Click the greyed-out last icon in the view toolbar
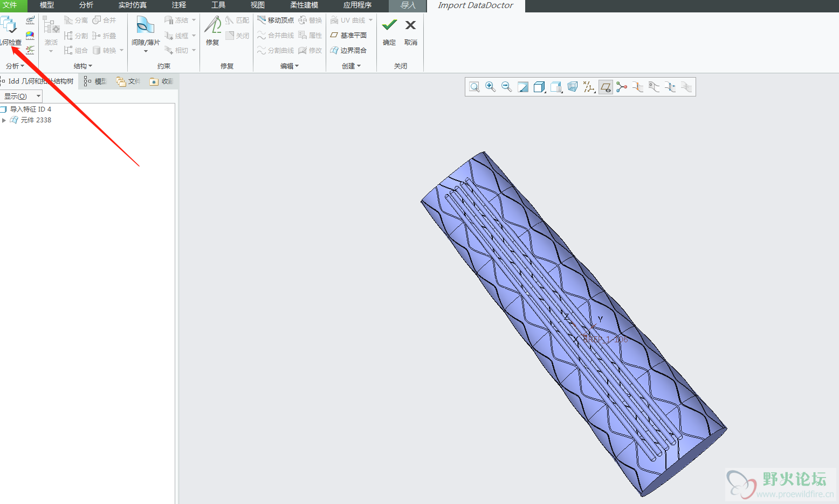 click(x=686, y=87)
